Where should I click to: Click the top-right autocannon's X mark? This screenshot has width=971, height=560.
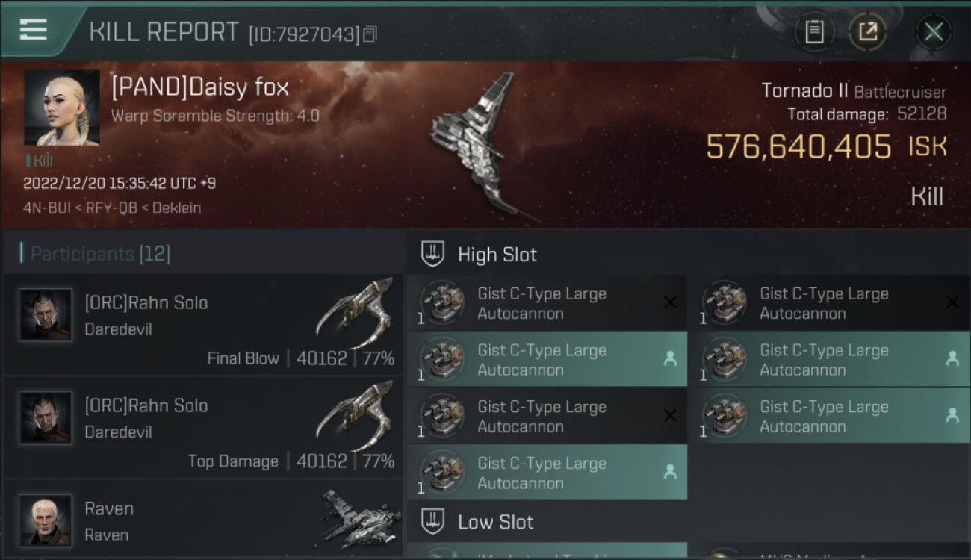(x=952, y=302)
